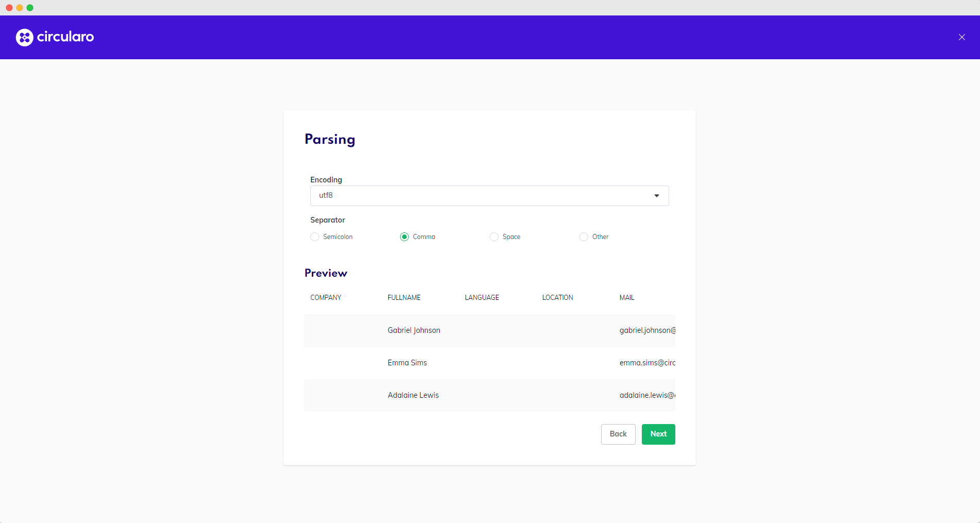Screen dimensions: 980x523
Task: Click the FULLNAME column header
Action: tap(404, 298)
